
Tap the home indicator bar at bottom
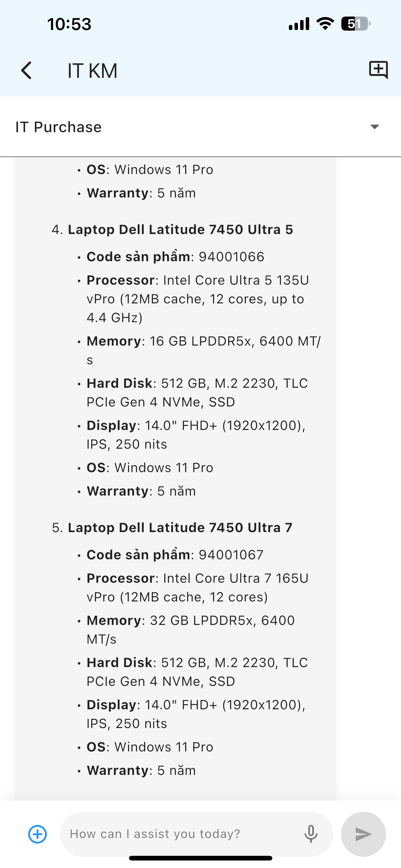click(200, 858)
